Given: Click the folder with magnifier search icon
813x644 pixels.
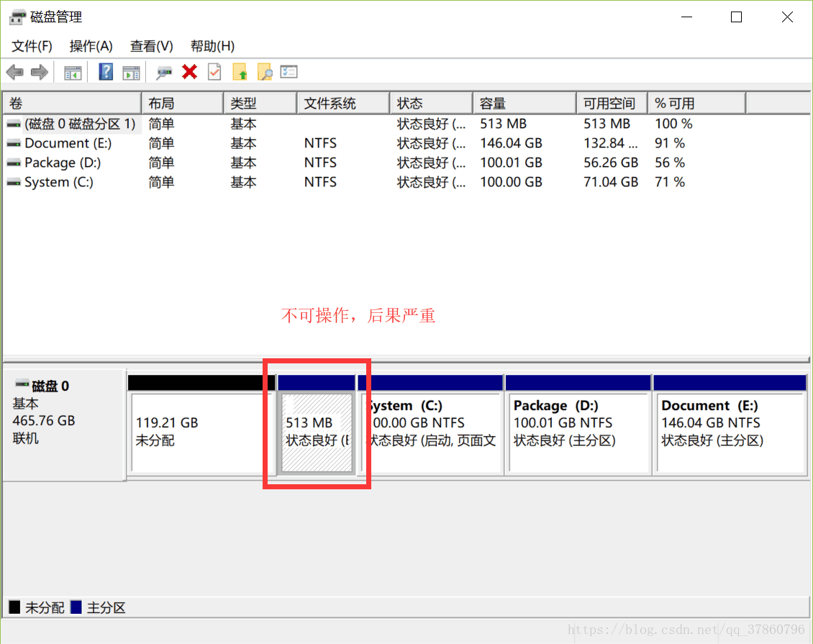Looking at the screenshot, I should coord(265,72).
